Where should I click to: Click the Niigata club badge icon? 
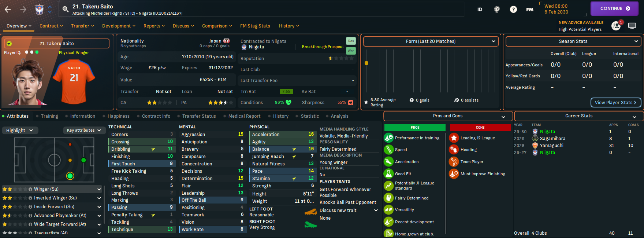point(39,10)
